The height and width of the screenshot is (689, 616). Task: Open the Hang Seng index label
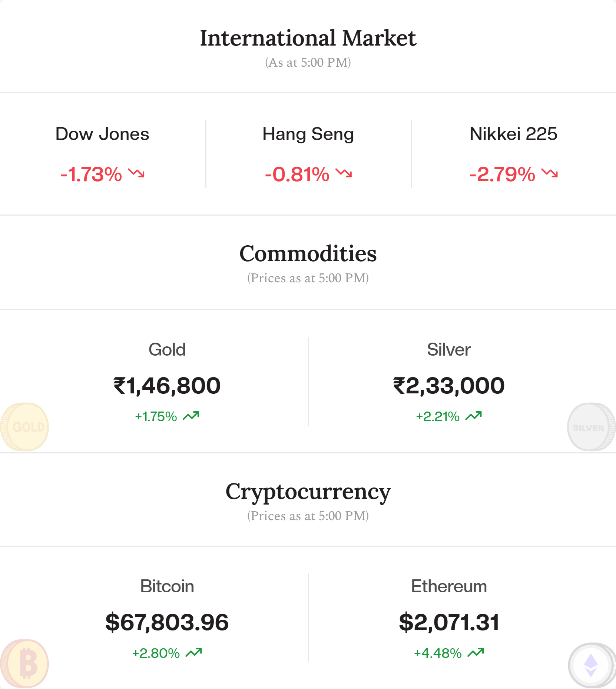(308, 134)
